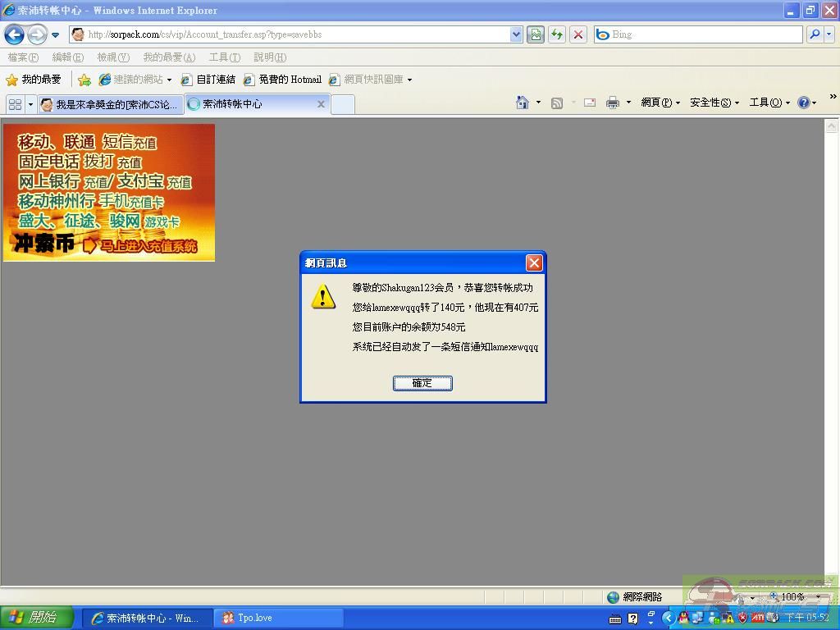Click the Print icon in command bar
The image size is (840, 630).
pos(612,103)
